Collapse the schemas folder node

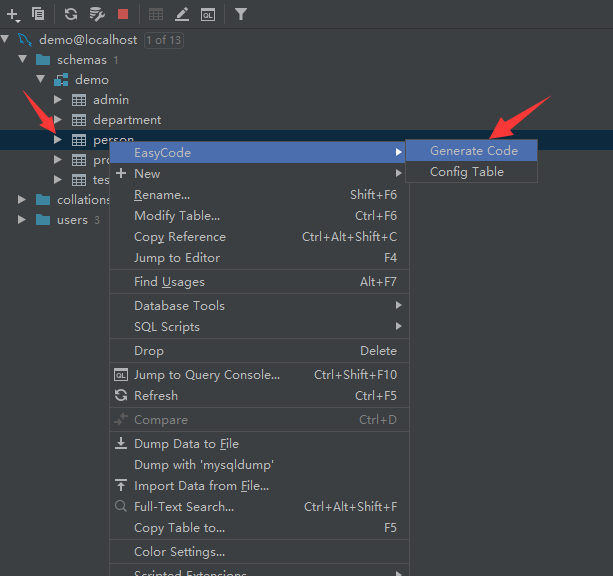click(23, 59)
